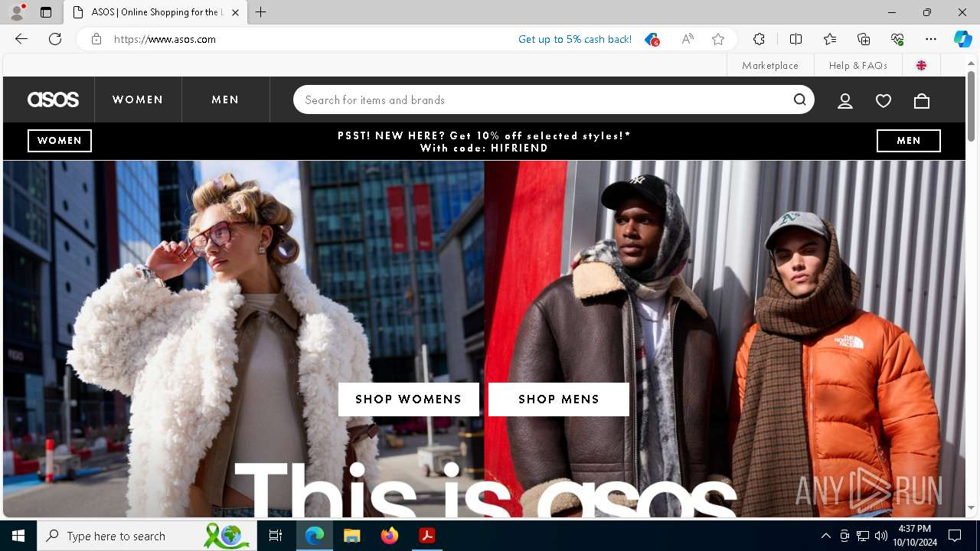Open Task View in taskbar
The width and height of the screenshot is (980, 551).
pyautogui.click(x=276, y=536)
